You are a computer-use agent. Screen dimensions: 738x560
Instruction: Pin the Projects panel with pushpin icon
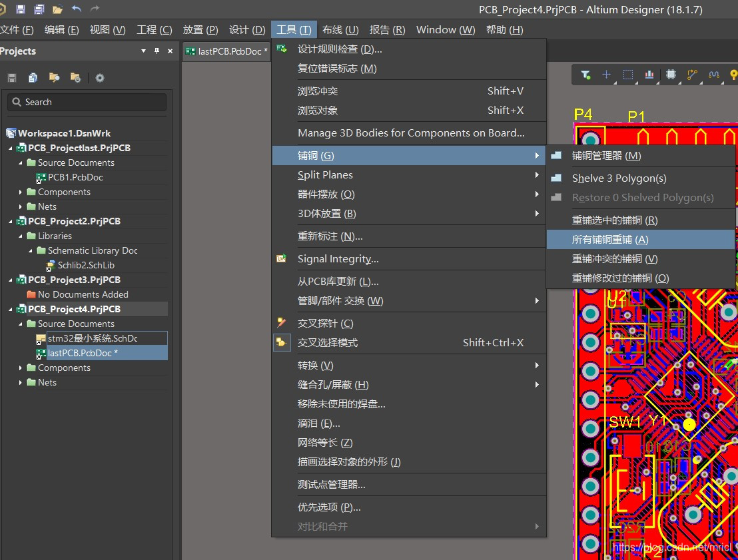click(157, 51)
